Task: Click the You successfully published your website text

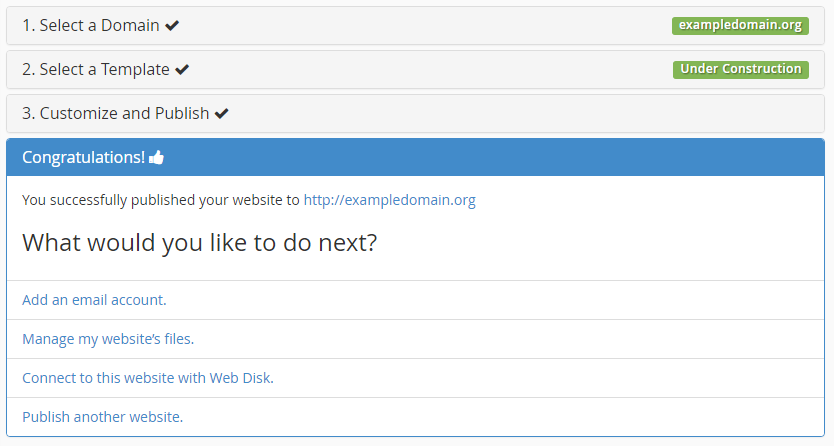Action: pyautogui.click(x=161, y=200)
